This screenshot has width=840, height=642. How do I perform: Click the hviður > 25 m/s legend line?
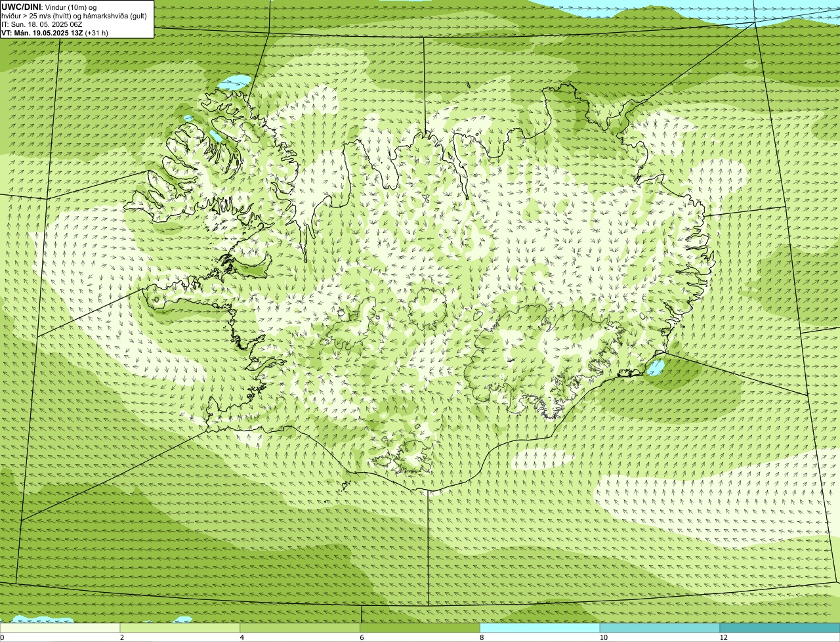[x=74, y=15]
